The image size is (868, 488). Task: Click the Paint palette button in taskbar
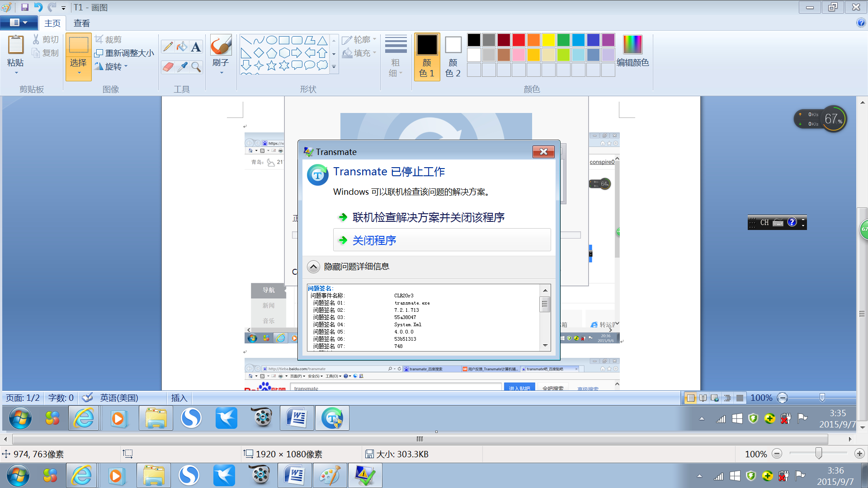tap(330, 476)
